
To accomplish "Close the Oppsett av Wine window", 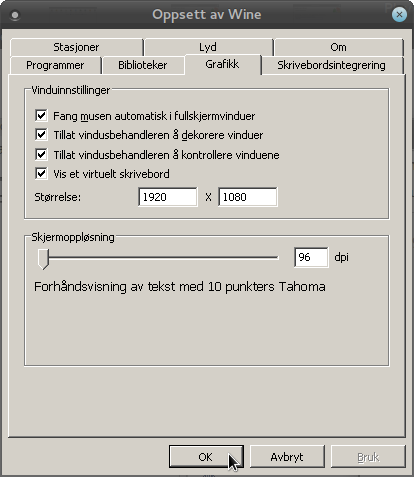I will click(x=399, y=15).
